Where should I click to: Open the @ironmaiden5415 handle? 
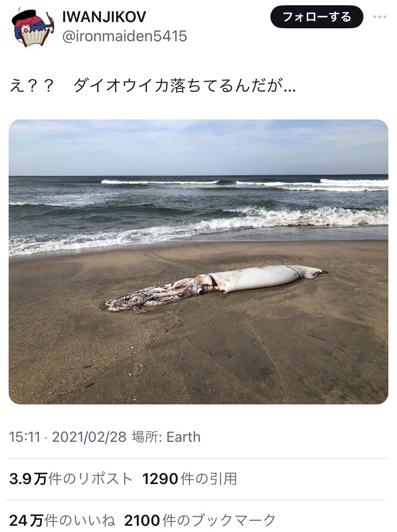[x=125, y=36]
